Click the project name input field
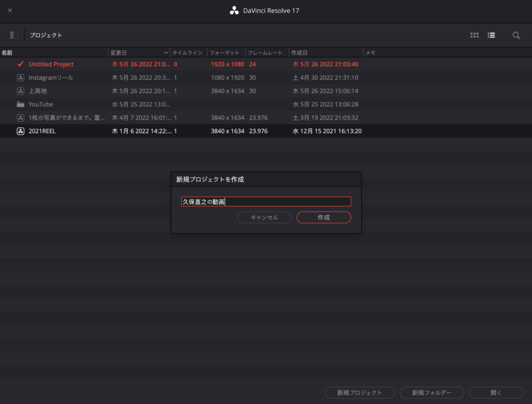 (266, 201)
